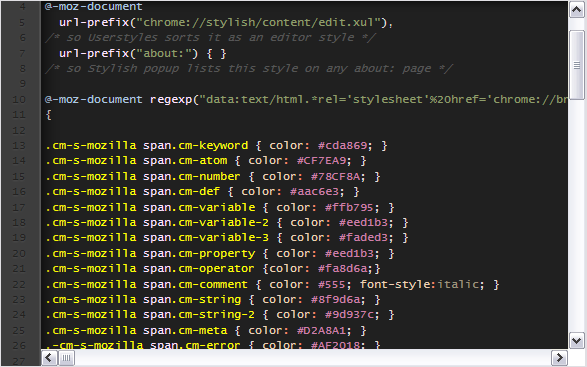Click the color value #faded3
The height and width of the screenshot is (367, 587).
click(363, 237)
